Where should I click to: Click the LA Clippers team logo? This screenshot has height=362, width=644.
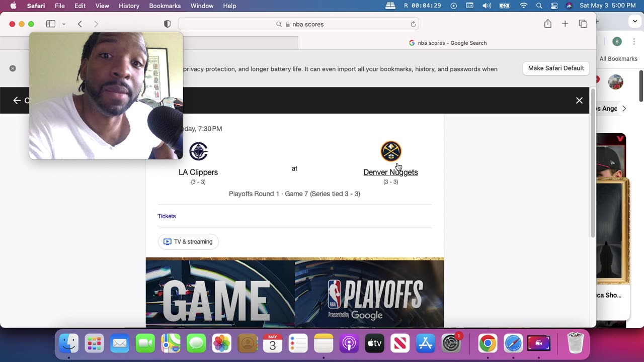tap(198, 151)
